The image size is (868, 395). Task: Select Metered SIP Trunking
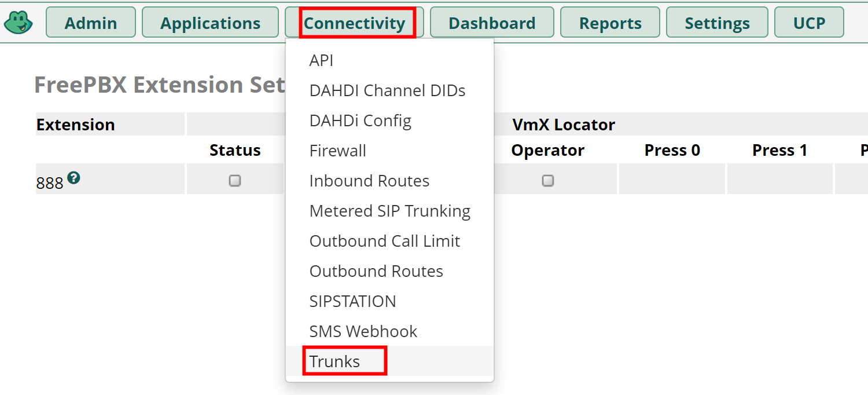click(390, 211)
